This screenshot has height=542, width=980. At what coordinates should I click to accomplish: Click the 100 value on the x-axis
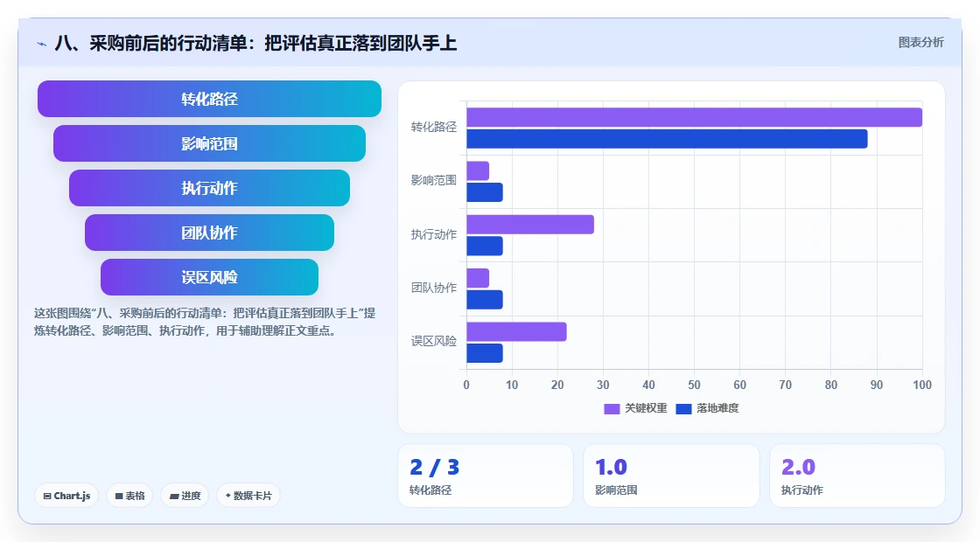coord(922,386)
